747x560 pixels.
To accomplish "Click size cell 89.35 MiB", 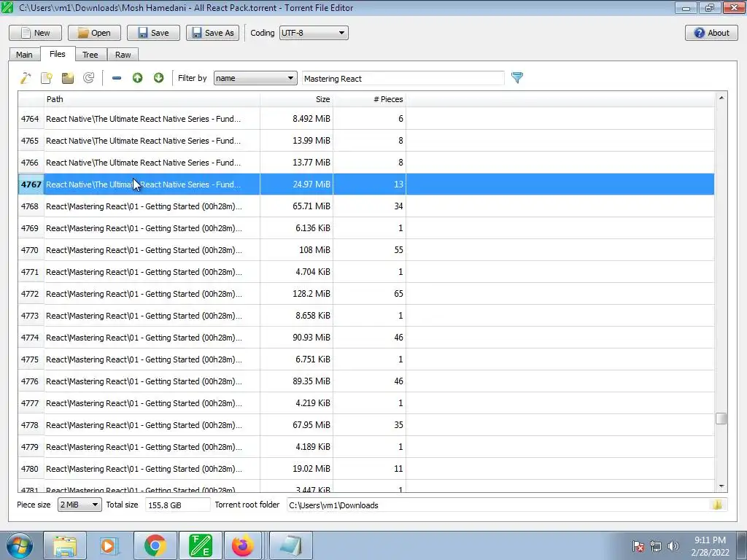I will (296, 381).
